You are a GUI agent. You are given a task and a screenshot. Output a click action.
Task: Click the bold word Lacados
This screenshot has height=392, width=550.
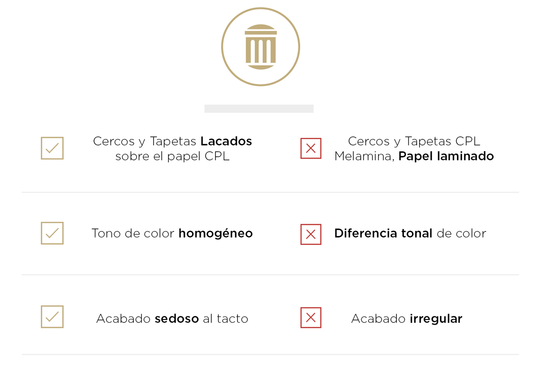tap(226, 141)
